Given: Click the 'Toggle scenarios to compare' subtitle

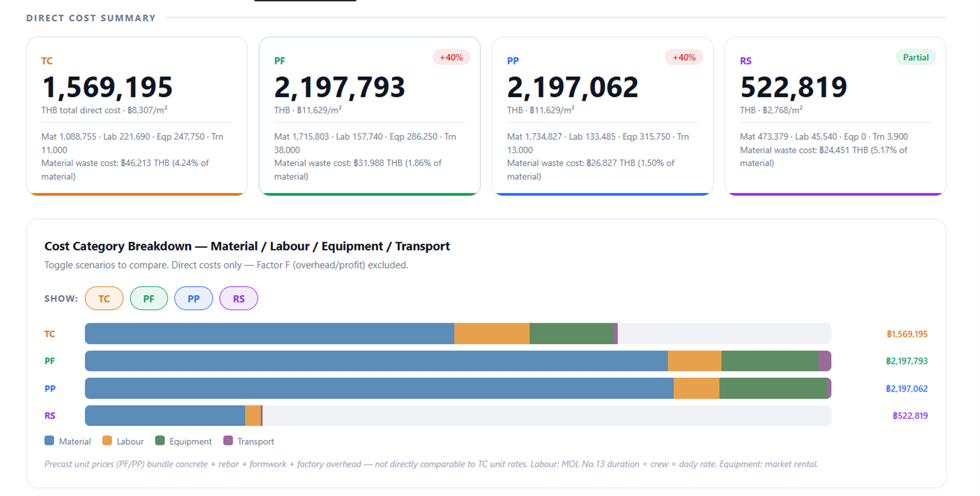Looking at the screenshot, I should pyautogui.click(x=226, y=265).
